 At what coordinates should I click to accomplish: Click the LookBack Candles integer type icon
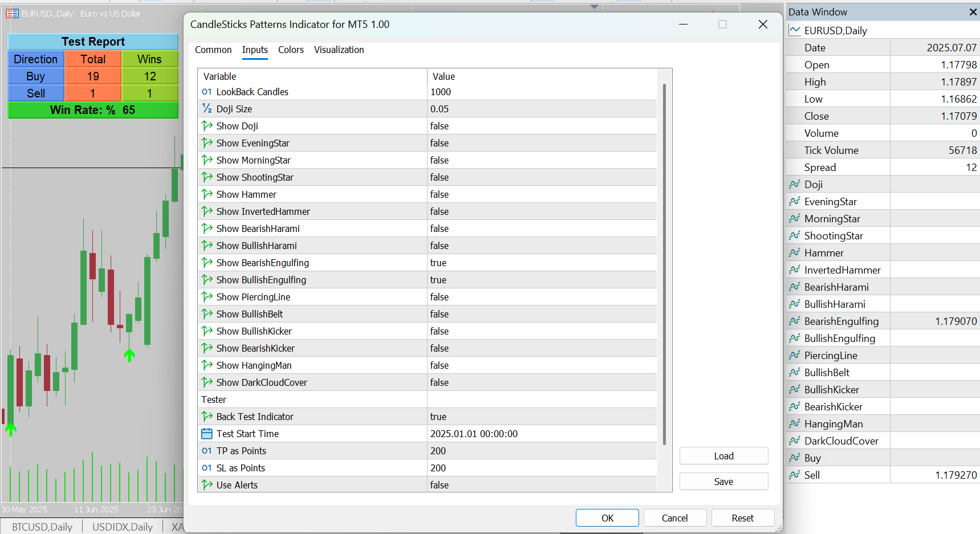pyautogui.click(x=206, y=92)
